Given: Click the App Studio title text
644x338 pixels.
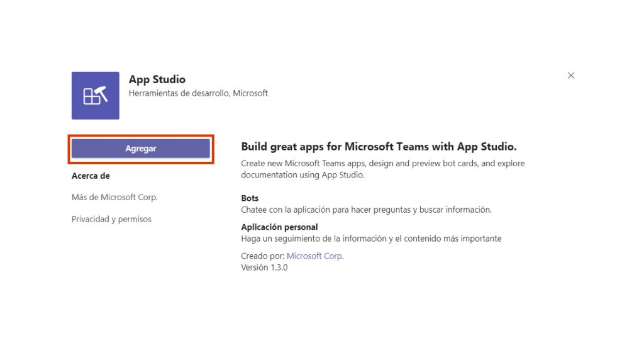Looking at the screenshot, I should click(x=157, y=79).
